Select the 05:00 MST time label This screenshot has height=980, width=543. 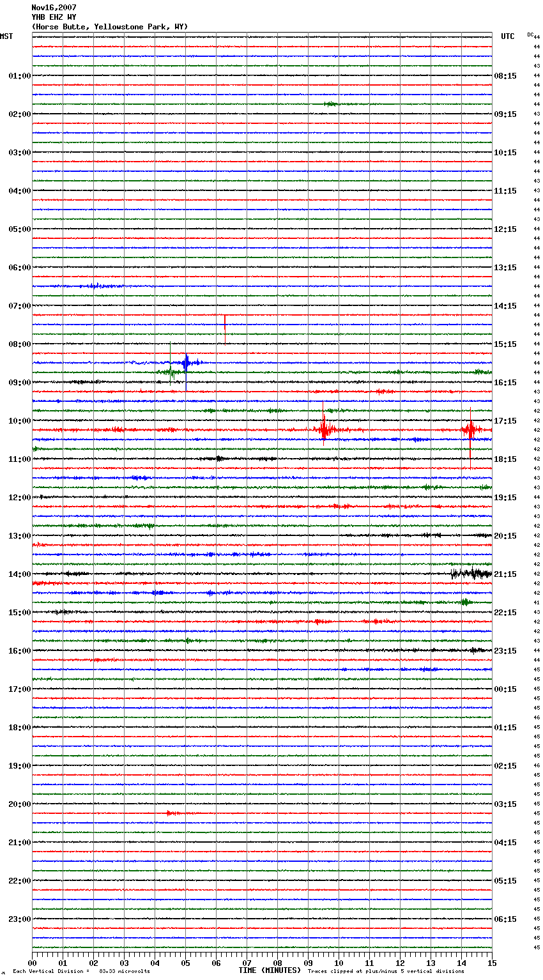tap(20, 229)
